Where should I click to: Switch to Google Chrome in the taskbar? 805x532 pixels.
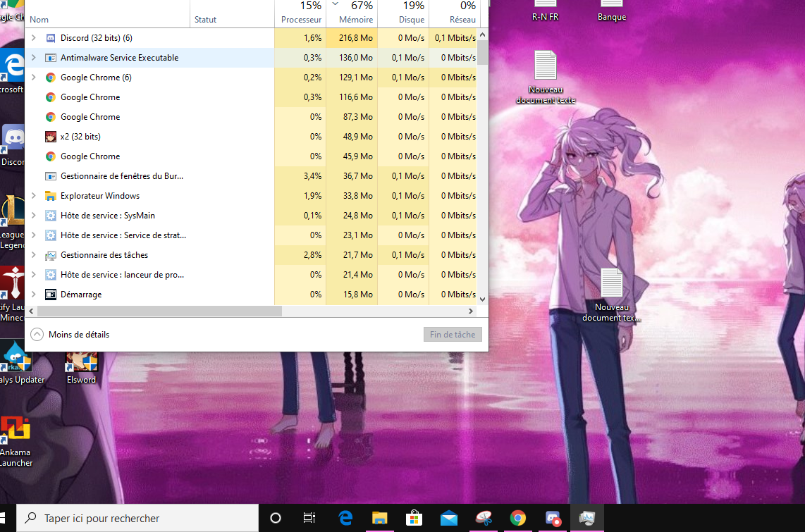[517, 518]
